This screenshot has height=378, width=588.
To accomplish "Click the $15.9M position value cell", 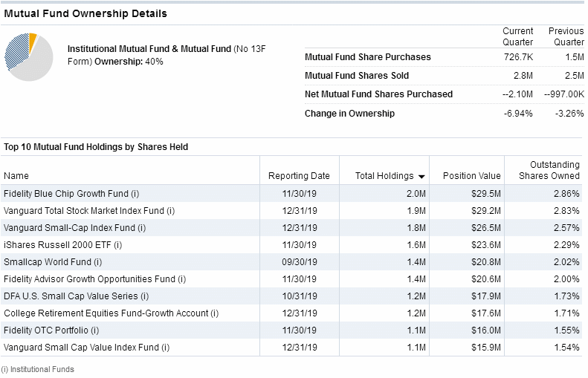I will 486,348.
